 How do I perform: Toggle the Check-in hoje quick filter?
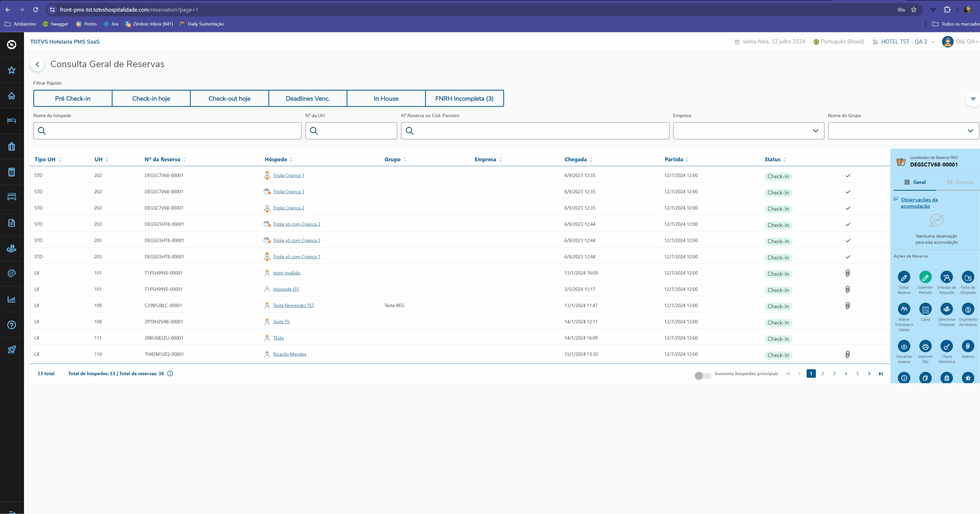[151, 99]
